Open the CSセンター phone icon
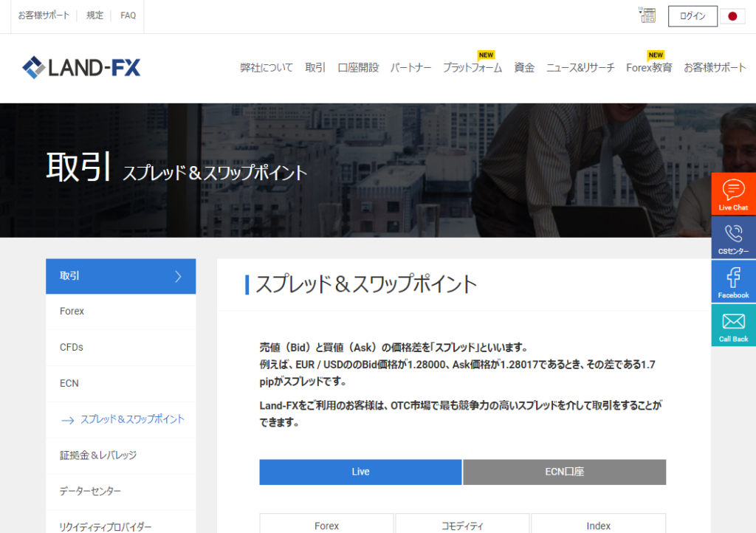This screenshot has width=756, height=533. point(733,238)
